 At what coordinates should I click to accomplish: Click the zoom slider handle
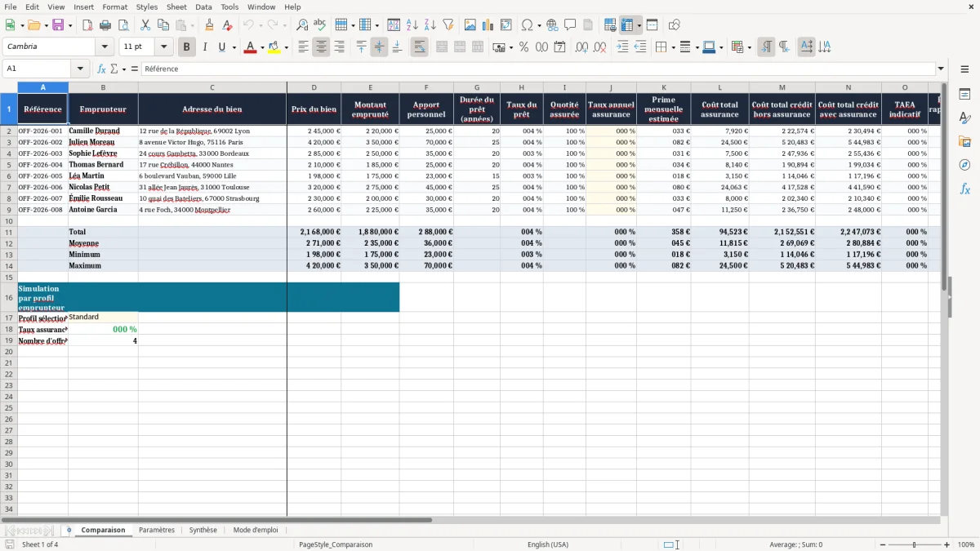tap(914, 544)
